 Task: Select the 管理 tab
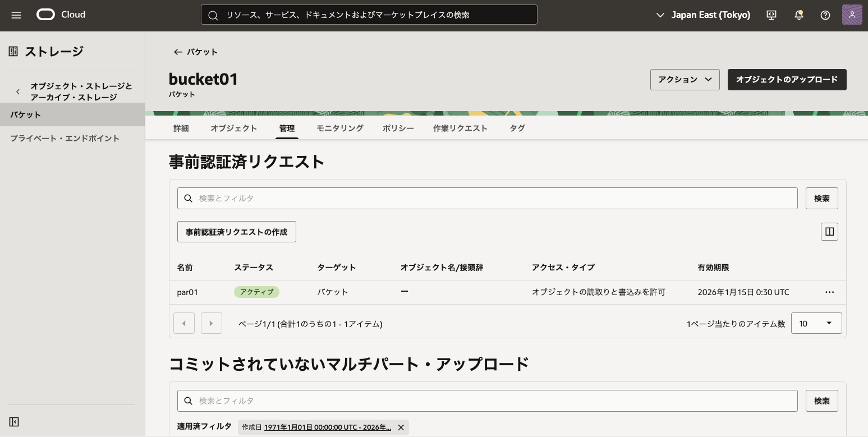tap(287, 128)
